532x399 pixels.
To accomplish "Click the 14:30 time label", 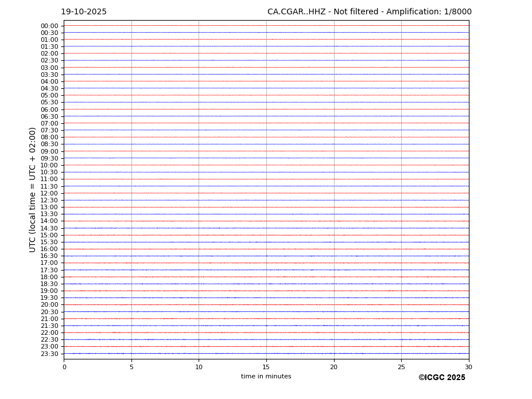I will point(49,228).
